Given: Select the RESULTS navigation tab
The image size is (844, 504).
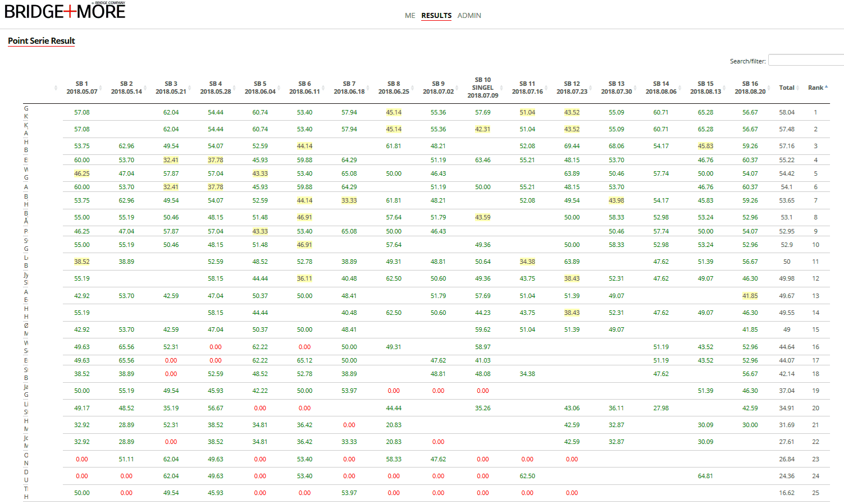Looking at the screenshot, I should tap(436, 16).
